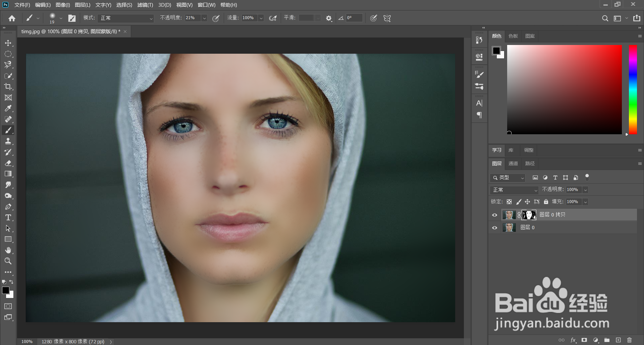Switch to the 通道 tab
The height and width of the screenshot is (345, 644).
513,163
